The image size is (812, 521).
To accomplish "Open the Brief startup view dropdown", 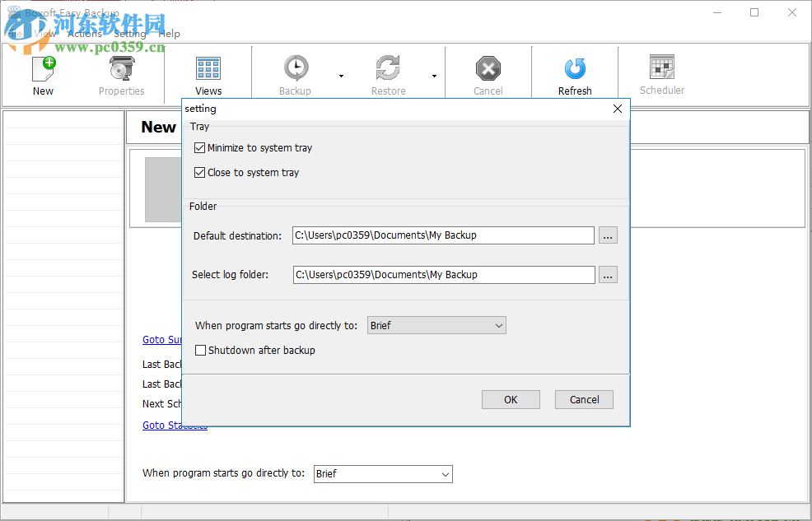I will (x=436, y=325).
